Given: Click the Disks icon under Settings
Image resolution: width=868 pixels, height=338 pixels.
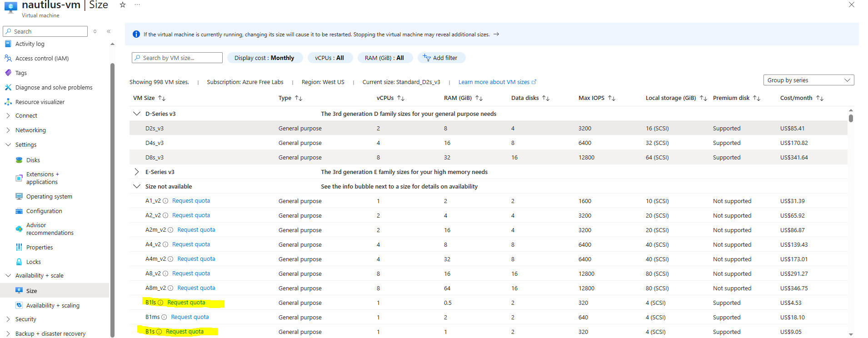Looking at the screenshot, I should click(x=19, y=160).
